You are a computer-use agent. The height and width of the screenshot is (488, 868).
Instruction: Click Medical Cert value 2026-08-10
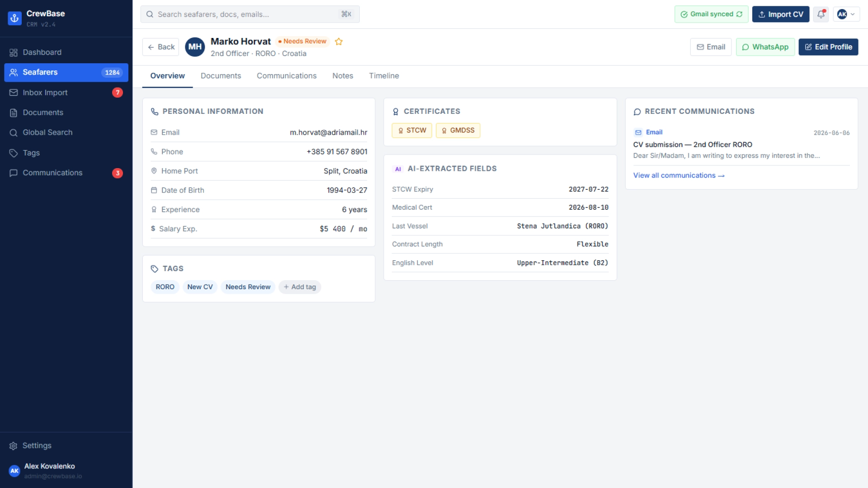pyautogui.click(x=588, y=207)
